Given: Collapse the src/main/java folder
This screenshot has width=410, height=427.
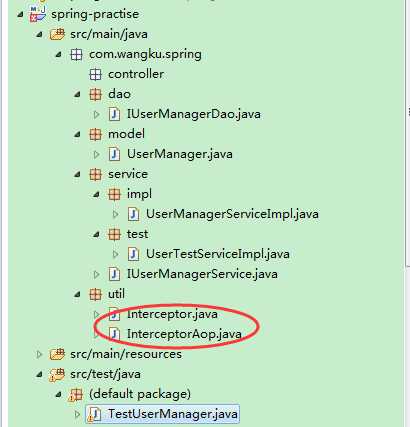Looking at the screenshot, I should pyautogui.click(x=40, y=34).
